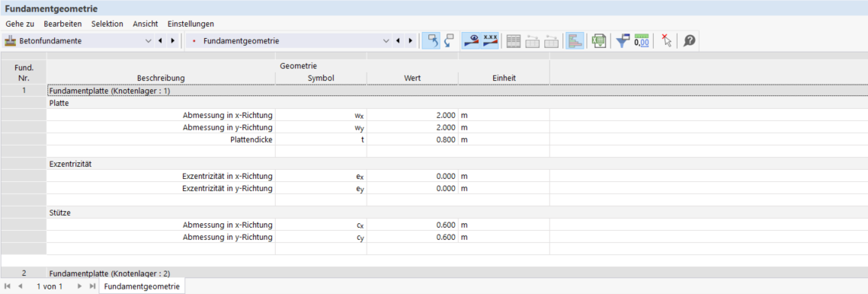Click the t symbol cell
868x294 pixels.
[x=321, y=139]
